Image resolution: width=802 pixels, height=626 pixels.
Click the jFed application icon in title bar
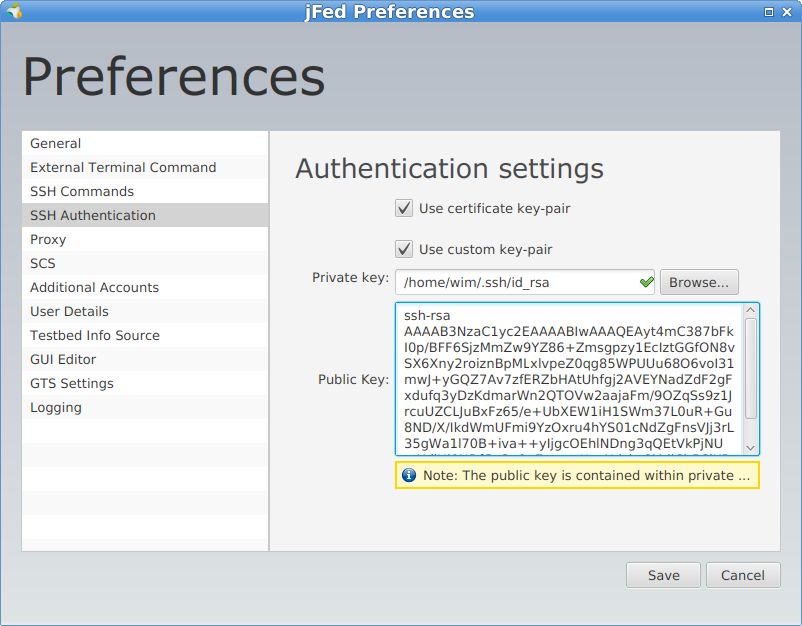(14, 11)
